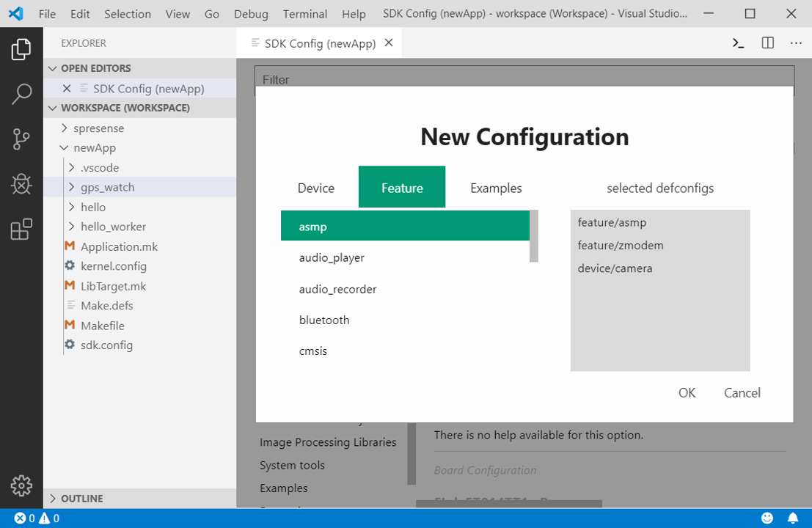The width and height of the screenshot is (812, 528).
Task: Expand the gps_watch folder
Action: click(x=107, y=187)
